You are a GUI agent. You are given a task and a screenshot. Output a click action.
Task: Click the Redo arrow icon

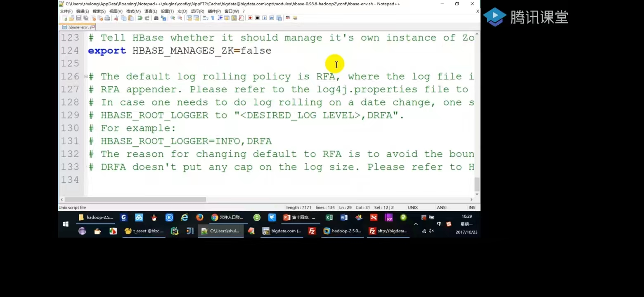tap(147, 18)
